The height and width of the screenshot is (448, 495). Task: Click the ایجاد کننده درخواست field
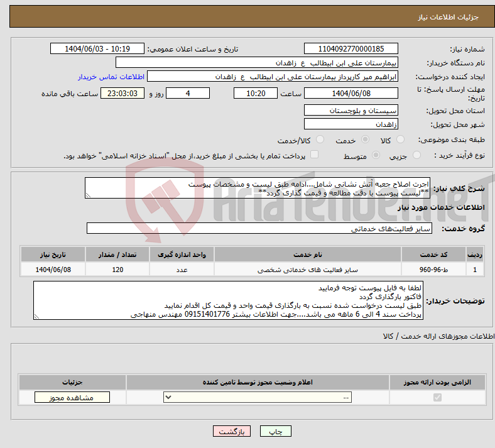(273, 77)
